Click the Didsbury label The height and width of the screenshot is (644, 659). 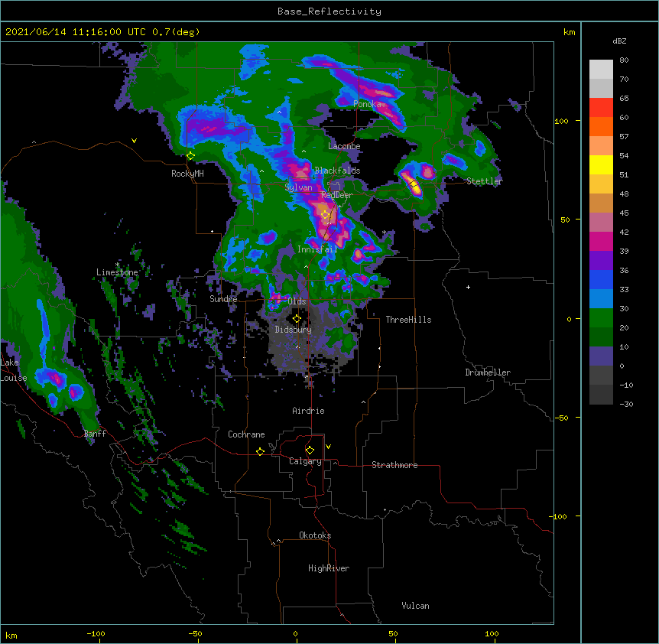click(294, 330)
